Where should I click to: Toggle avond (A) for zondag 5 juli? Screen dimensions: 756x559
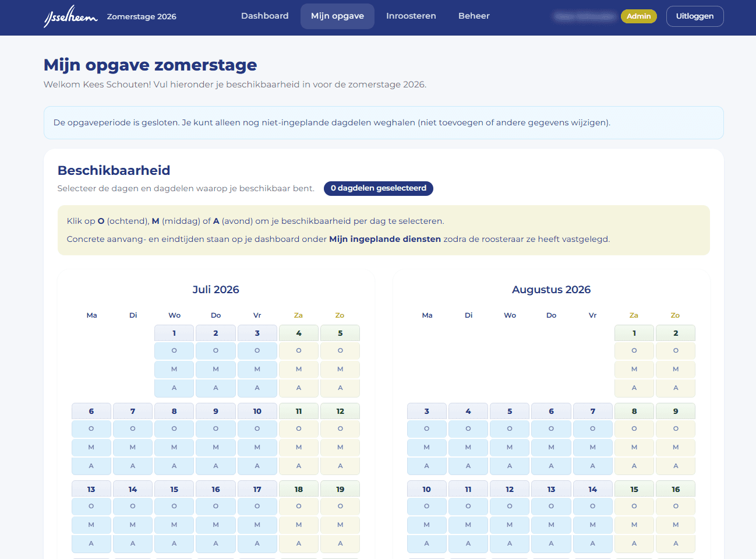pos(340,388)
